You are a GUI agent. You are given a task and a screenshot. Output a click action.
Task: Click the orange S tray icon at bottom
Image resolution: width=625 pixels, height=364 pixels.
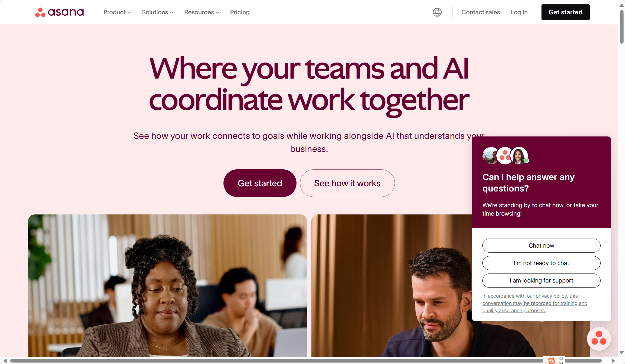pyautogui.click(x=551, y=361)
